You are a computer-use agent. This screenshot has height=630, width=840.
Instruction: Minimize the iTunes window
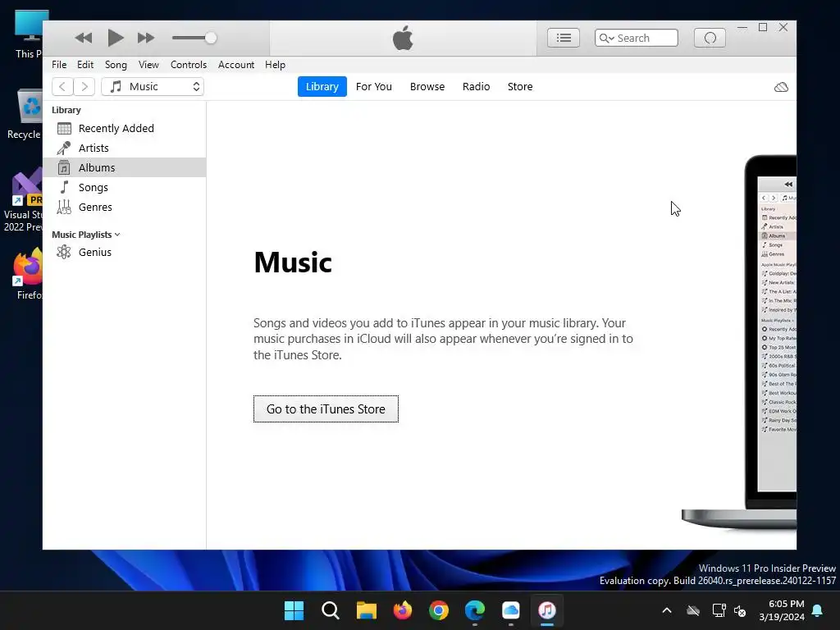pos(742,27)
